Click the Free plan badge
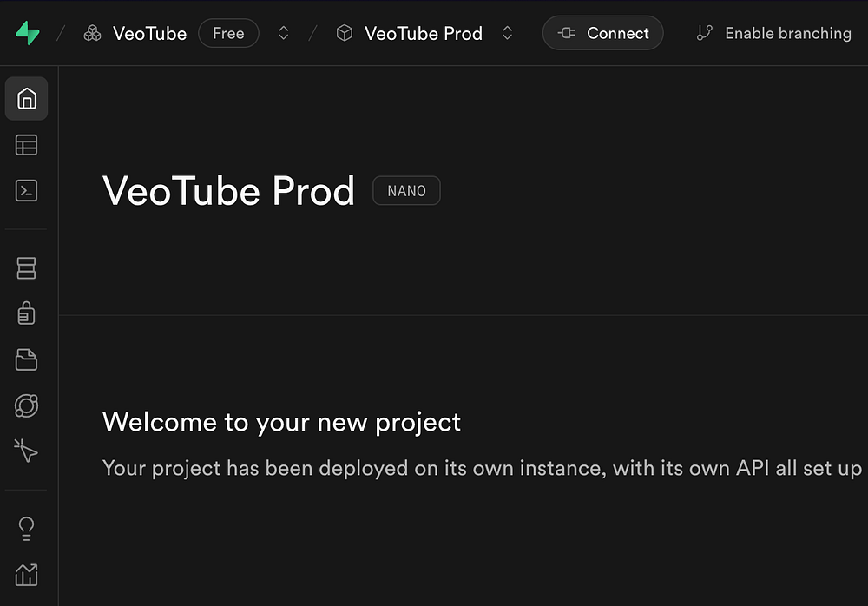This screenshot has width=868, height=606. coord(228,33)
